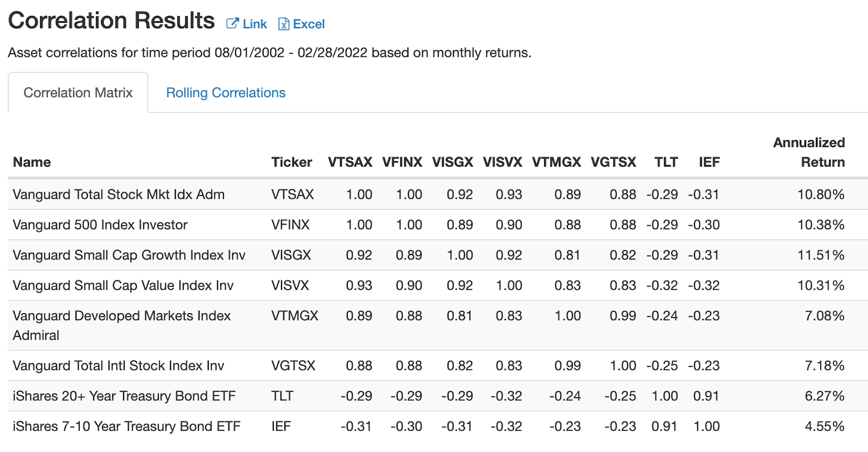
Task: Click Vanguard 500 Index Investor name
Action: point(100,225)
